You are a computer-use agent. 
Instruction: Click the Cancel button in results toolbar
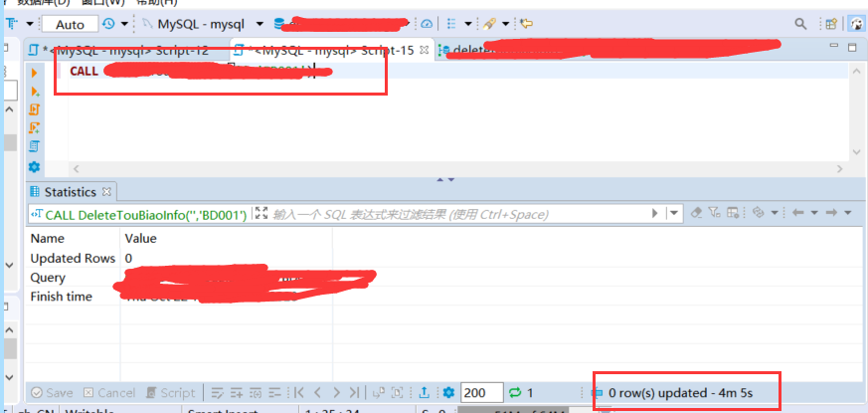109,393
